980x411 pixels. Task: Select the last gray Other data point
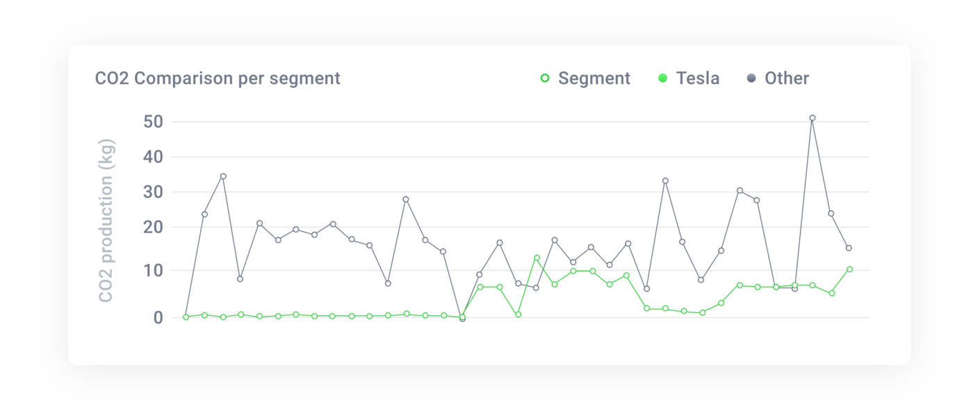849,248
